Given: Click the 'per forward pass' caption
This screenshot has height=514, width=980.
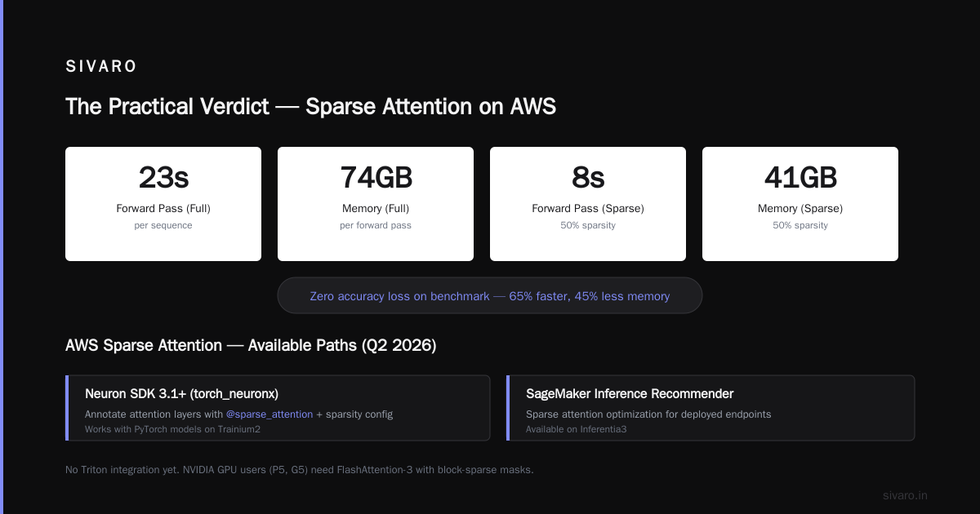Looking at the screenshot, I should (376, 225).
